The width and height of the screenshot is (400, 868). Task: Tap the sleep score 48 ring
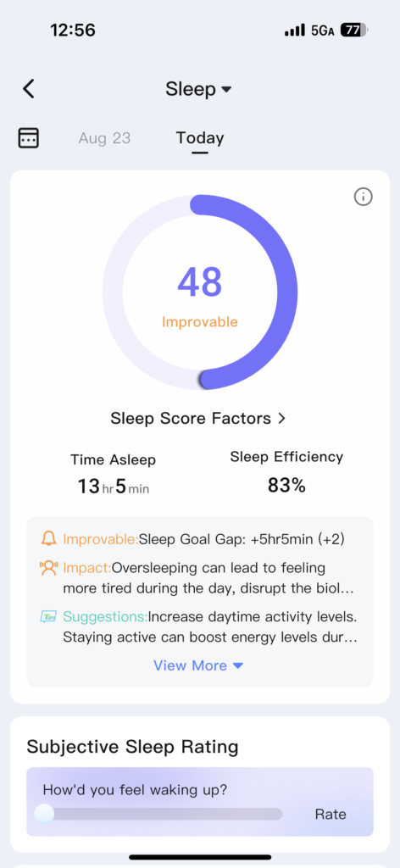tap(200, 292)
